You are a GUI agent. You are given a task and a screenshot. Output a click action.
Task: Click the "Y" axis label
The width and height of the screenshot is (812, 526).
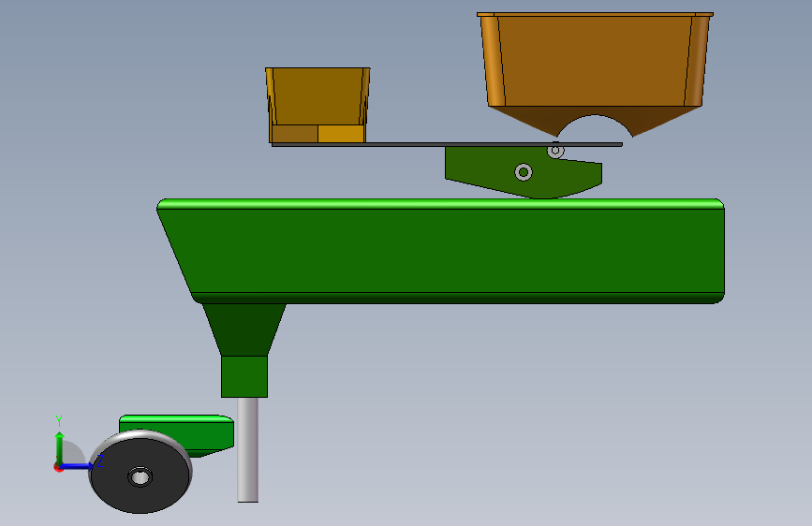click(59, 421)
